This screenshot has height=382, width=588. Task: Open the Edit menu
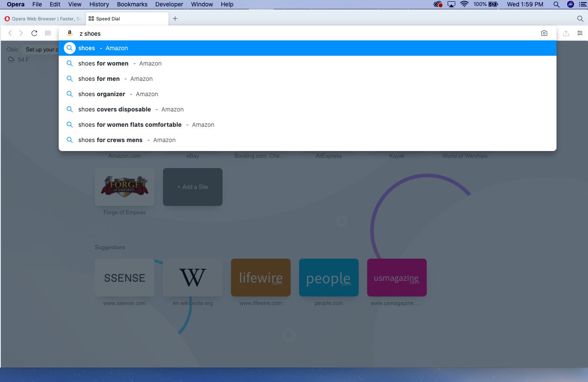coord(55,4)
